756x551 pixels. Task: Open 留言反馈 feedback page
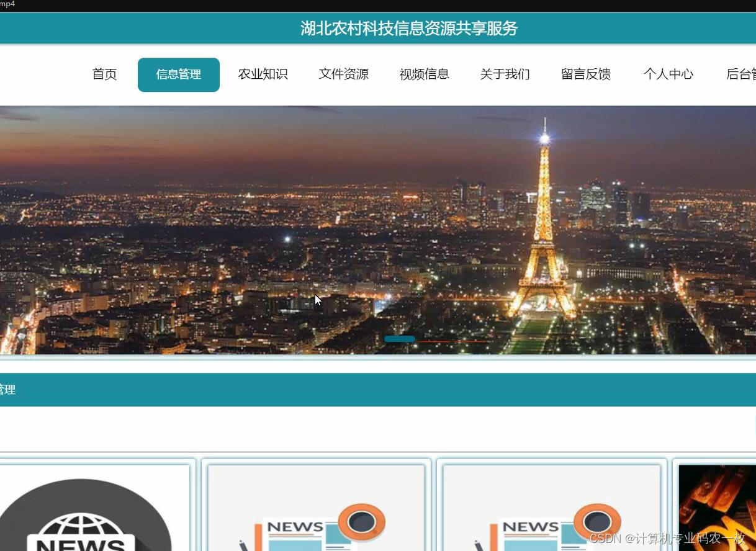[x=586, y=74]
